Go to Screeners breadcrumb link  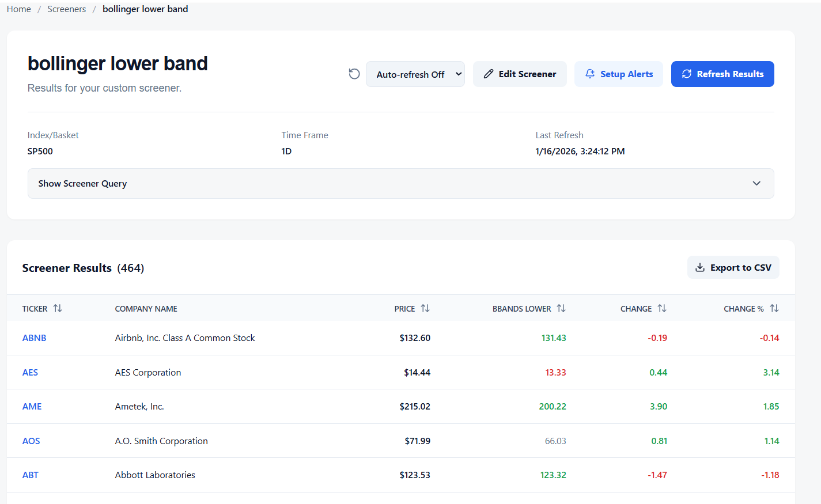[x=67, y=9]
